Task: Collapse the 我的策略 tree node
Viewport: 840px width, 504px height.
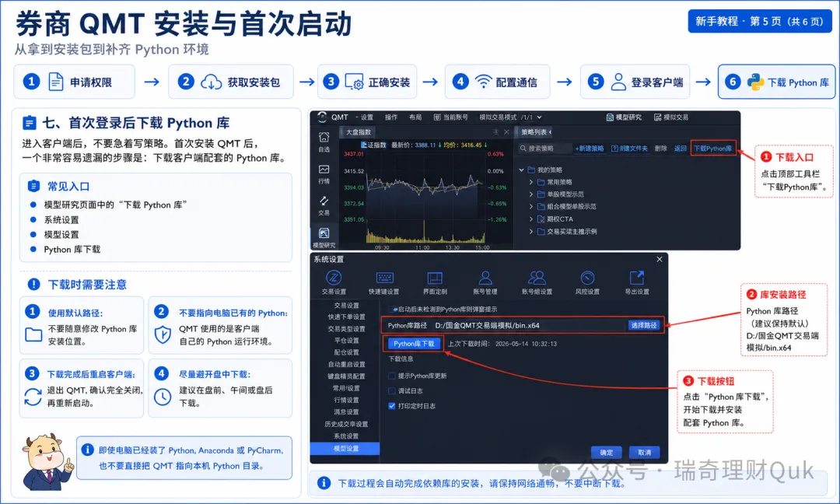Action: click(521, 170)
